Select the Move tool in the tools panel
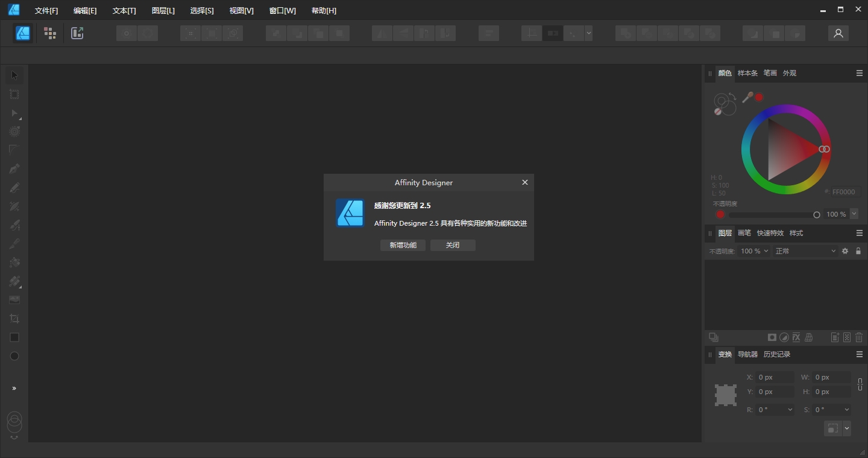This screenshot has width=868, height=458. 14,75
